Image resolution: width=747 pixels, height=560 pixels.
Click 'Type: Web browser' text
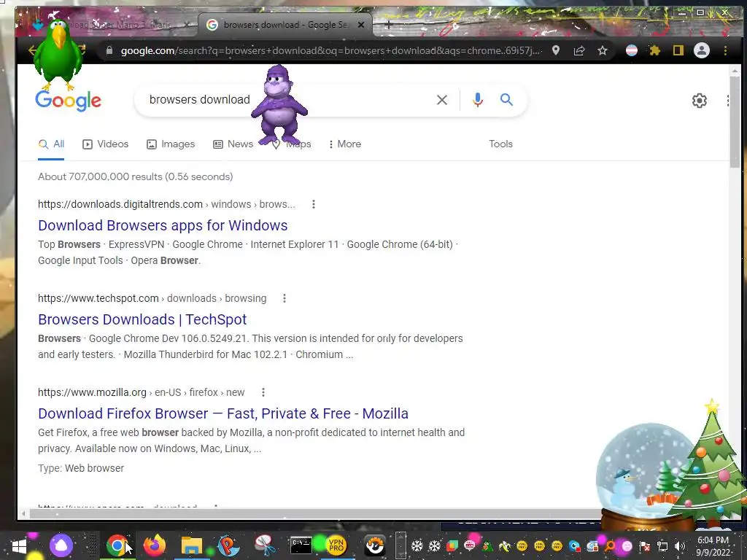pos(81,468)
